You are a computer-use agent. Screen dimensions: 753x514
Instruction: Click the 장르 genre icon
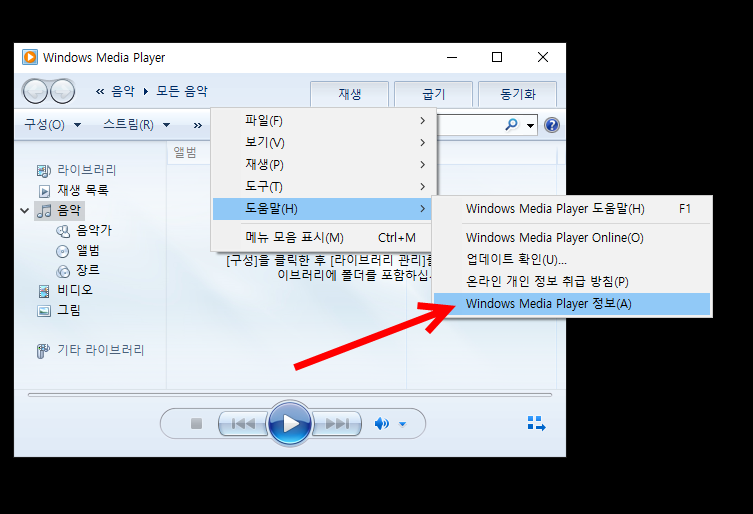pyautogui.click(x=63, y=271)
